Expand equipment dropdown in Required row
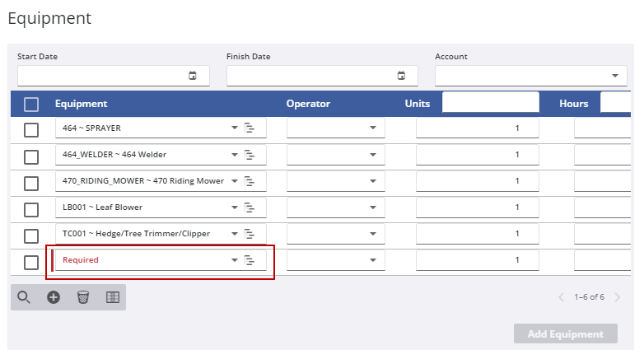This screenshot has height=359, width=644. tap(235, 260)
